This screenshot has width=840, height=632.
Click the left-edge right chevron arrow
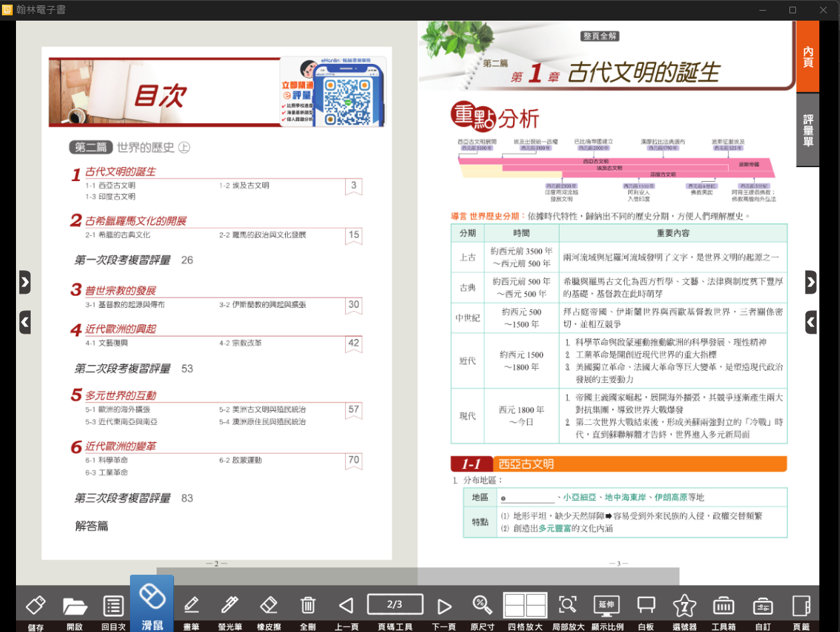pyautogui.click(x=25, y=282)
